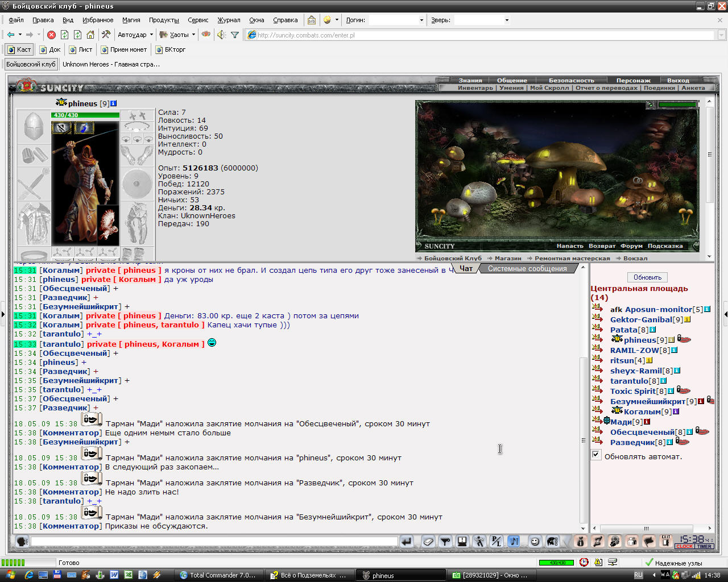Screen dimensions: 728x582
Task: Toggle the Каст favorites button
Action: click(19, 49)
